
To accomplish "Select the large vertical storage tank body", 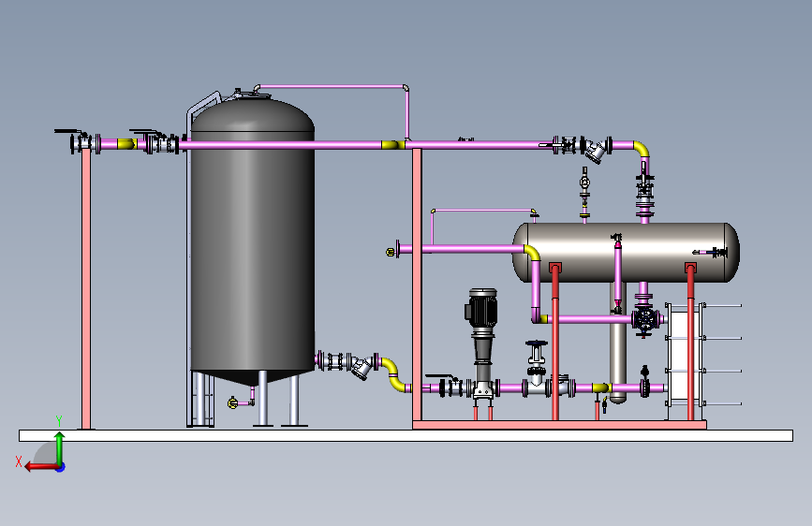I will coord(253,243).
